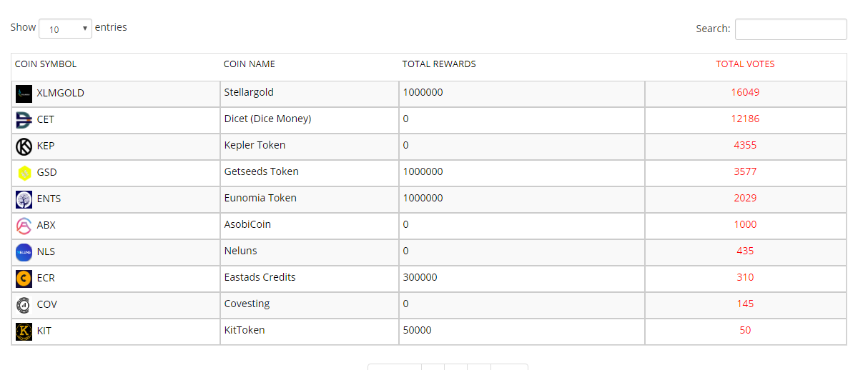Click the Stellargold coin name

(x=249, y=92)
